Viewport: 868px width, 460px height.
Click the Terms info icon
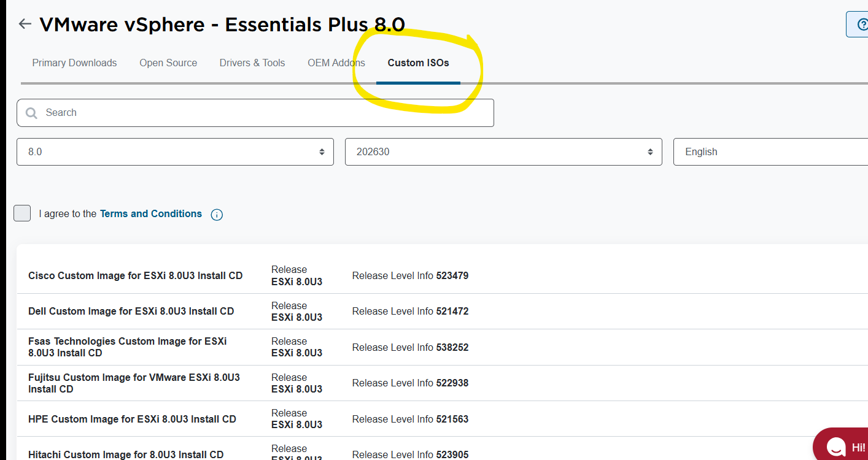click(217, 215)
